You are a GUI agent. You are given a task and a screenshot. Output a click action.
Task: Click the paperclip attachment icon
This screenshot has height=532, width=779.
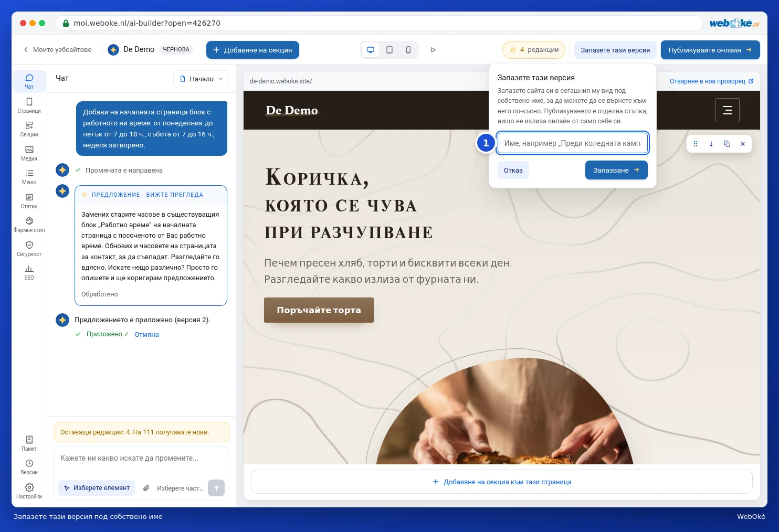[146, 488]
